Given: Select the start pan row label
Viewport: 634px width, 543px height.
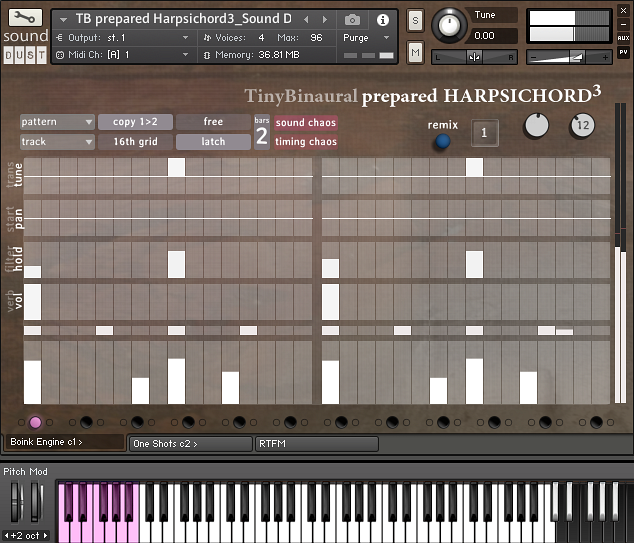Looking at the screenshot, I should click(x=14, y=219).
